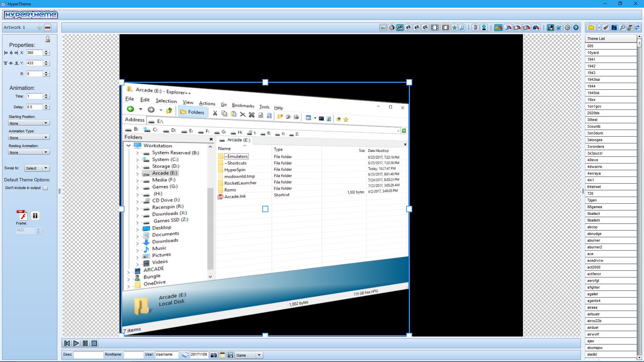Open the Resting Animation dropdown
This screenshot has width=644, height=362.
pos(29,152)
